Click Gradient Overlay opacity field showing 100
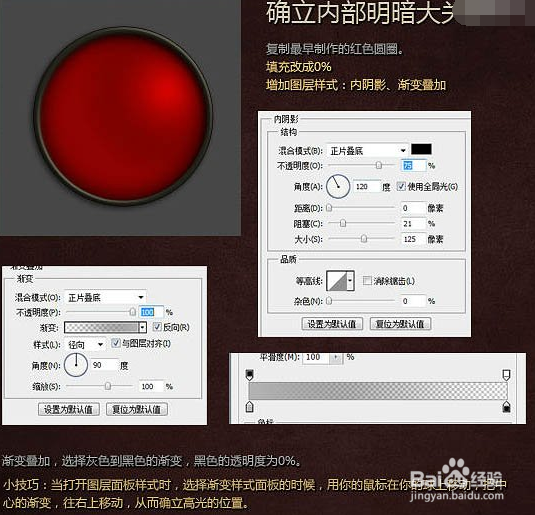Screen dimensions: 535x515 click(x=151, y=312)
